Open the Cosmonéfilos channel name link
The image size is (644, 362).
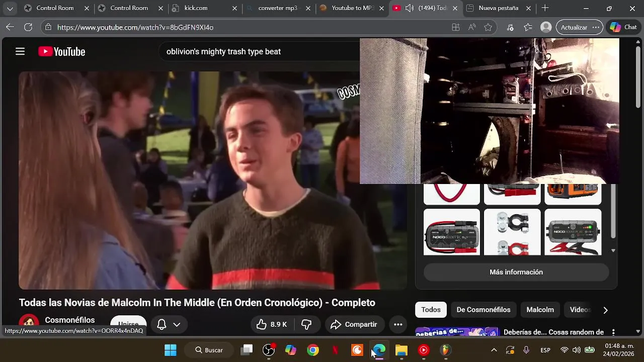(70, 320)
